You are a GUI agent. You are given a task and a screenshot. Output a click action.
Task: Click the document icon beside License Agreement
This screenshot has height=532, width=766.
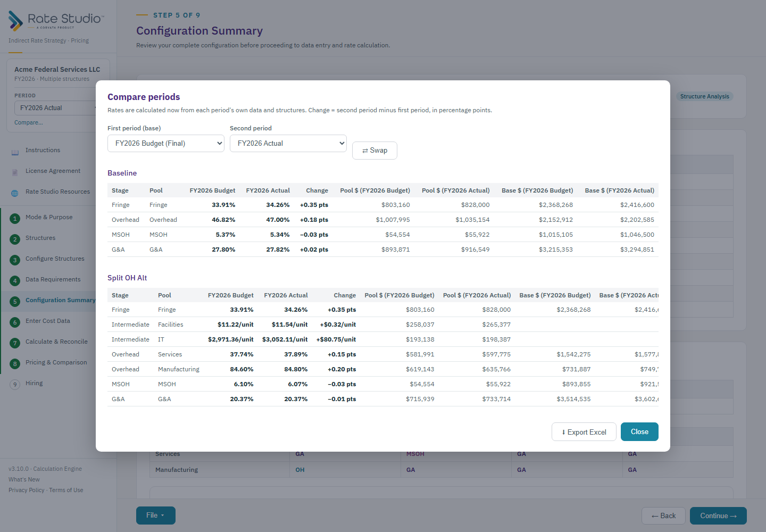(15, 172)
